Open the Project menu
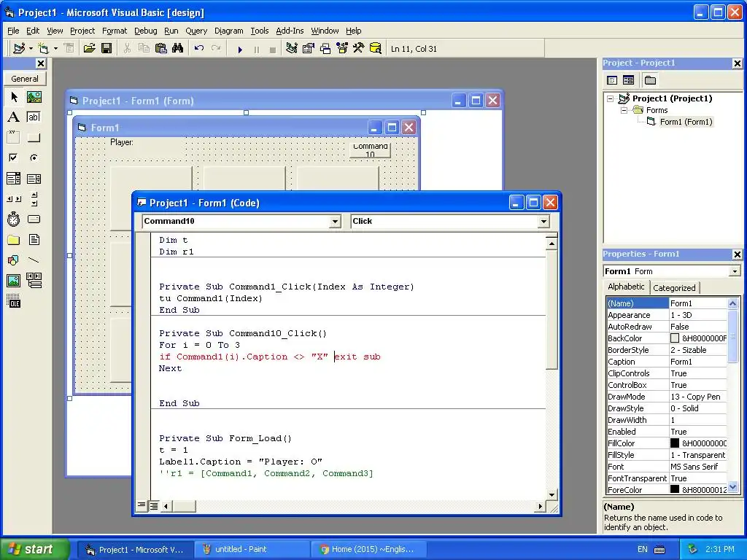This screenshot has width=747, height=560. [82, 31]
